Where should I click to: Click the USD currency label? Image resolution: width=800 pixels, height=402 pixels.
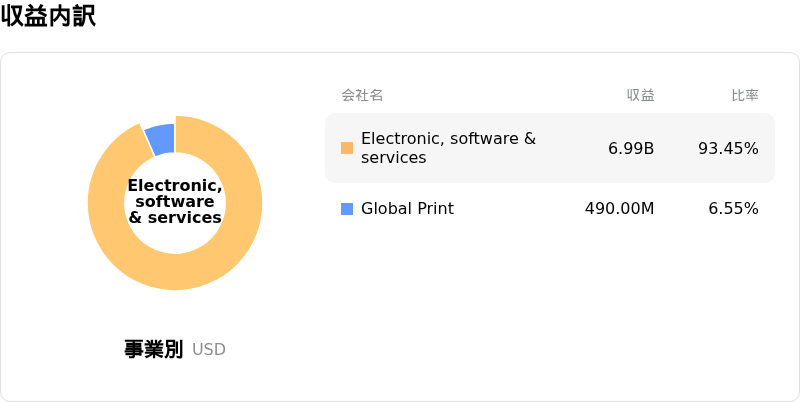click(209, 350)
